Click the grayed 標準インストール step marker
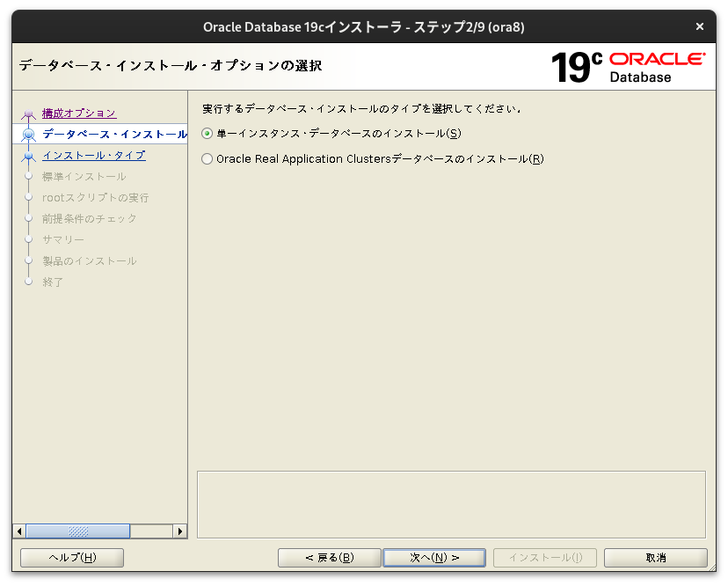The height and width of the screenshot is (586, 728). tap(29, 176)
